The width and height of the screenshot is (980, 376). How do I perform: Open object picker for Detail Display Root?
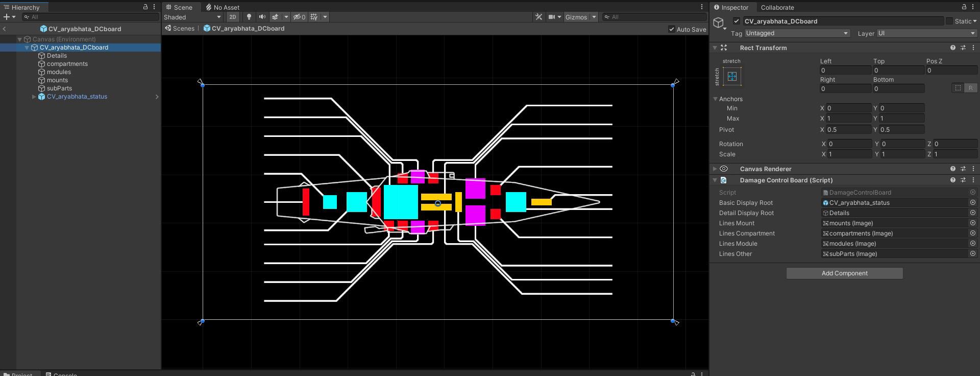point(972,213)
